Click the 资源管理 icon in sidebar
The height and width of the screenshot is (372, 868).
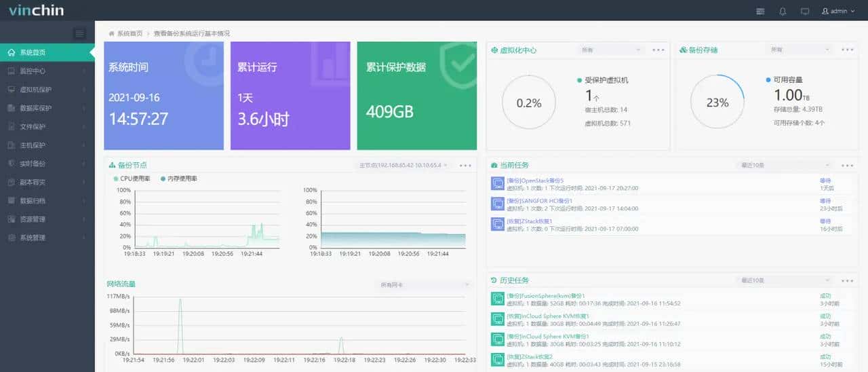(12, 219)
